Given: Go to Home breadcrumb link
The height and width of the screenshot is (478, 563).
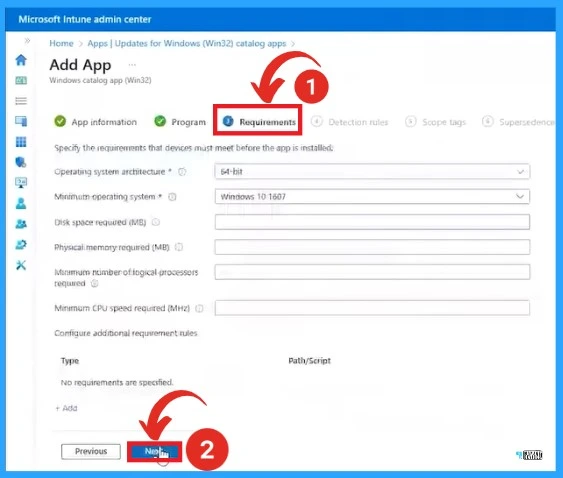Looking at the screenshot, I should pos(61,43).
